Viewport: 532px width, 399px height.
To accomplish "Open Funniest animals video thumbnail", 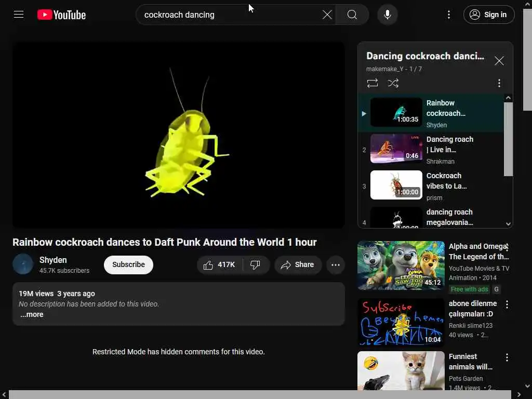I will tap(401, 370).
